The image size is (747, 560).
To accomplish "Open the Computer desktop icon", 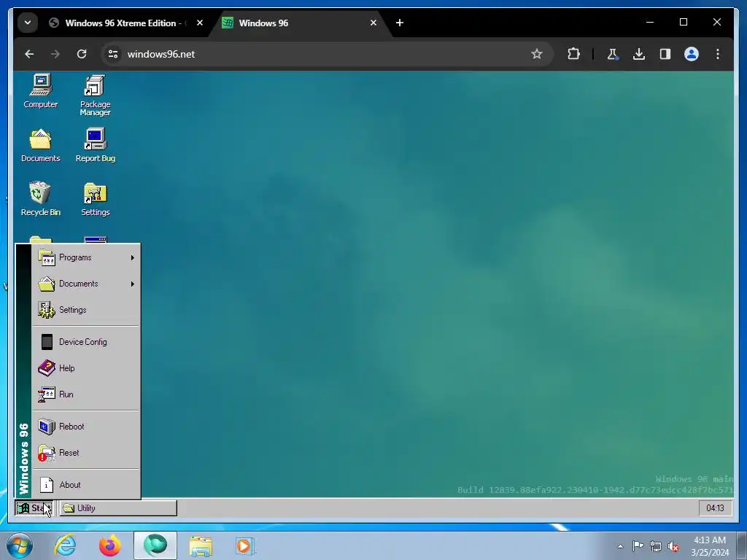I will click(41, 91).
